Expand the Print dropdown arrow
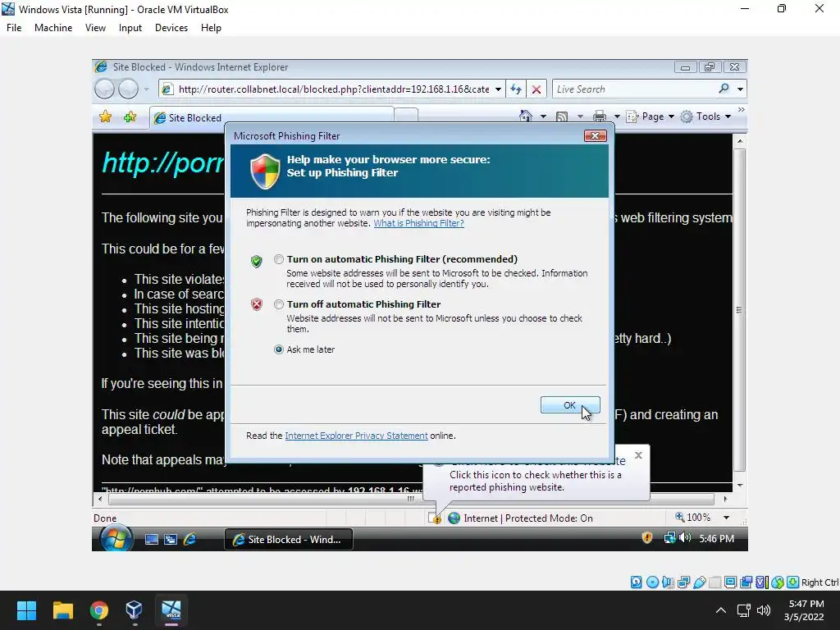840x630 pixels. pyautogui.click(x=617, y=116)
